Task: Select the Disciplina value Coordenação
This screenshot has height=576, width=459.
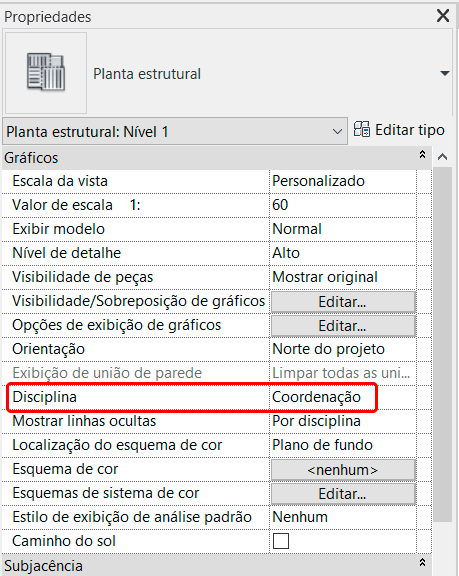Action: click(343, 397)
